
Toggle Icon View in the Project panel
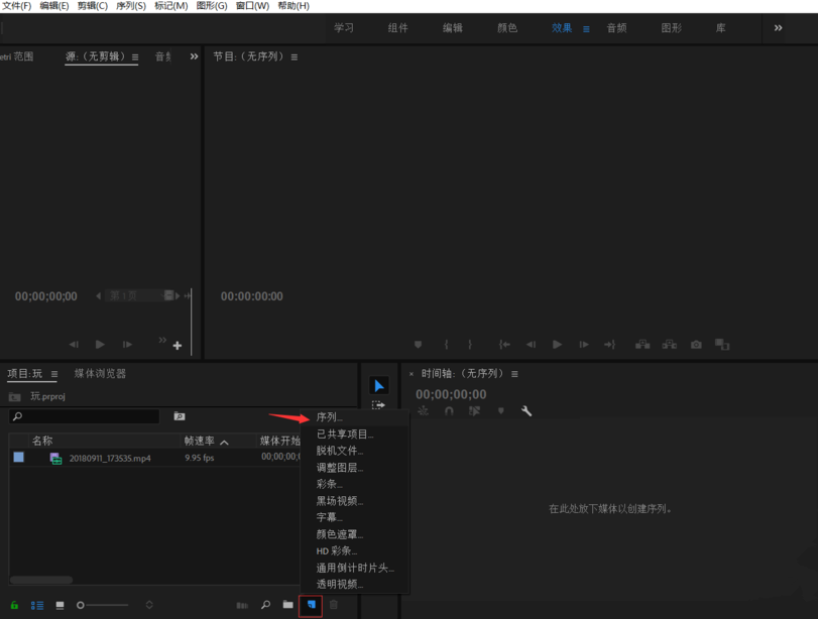[x=59, y=604]
